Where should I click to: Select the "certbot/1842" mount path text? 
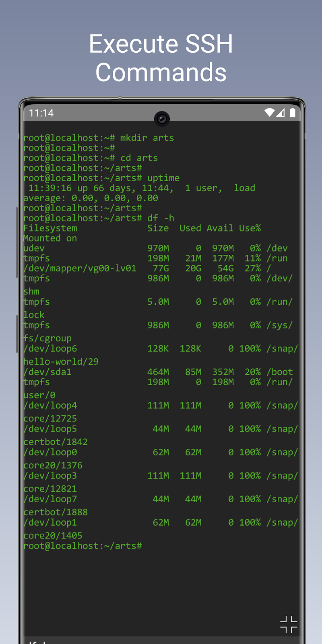point(56,442)
